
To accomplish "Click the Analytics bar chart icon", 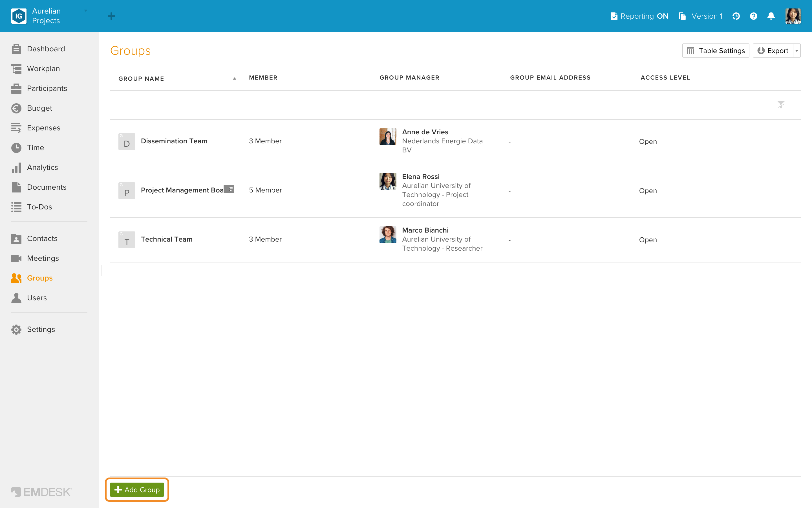I will 16,167.
